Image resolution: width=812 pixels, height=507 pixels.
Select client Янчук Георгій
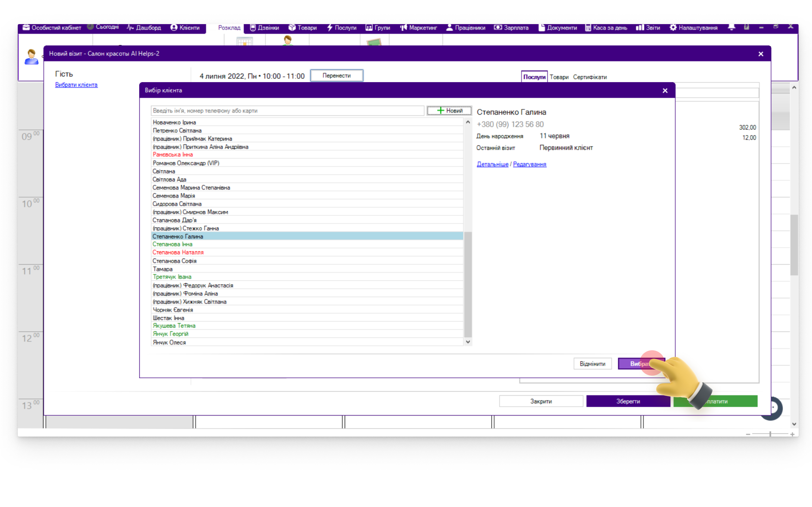[307, 334]
